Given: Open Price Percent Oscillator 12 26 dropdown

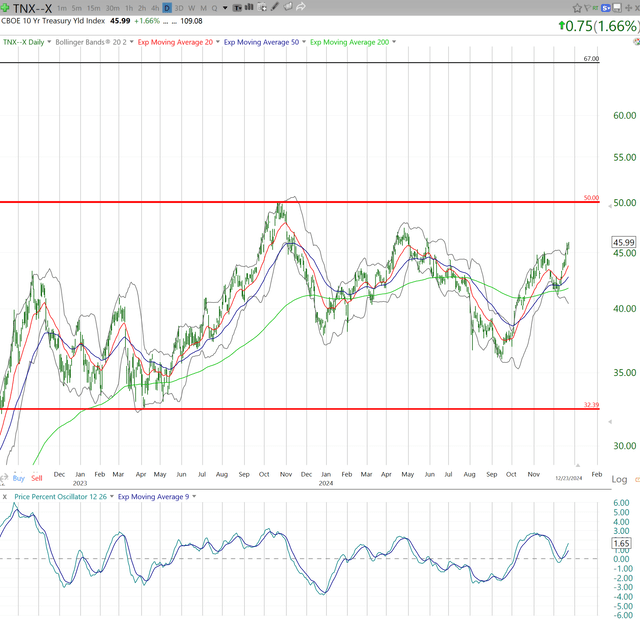Looking at the screenshot, I should click(112, 496).
